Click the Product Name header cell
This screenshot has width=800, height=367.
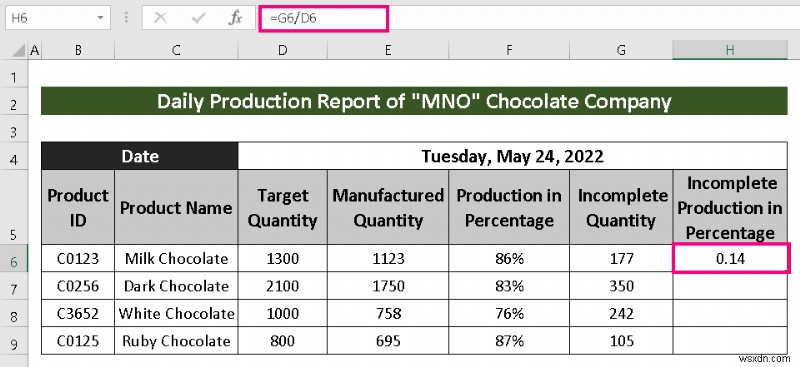[x=176, y=207]
